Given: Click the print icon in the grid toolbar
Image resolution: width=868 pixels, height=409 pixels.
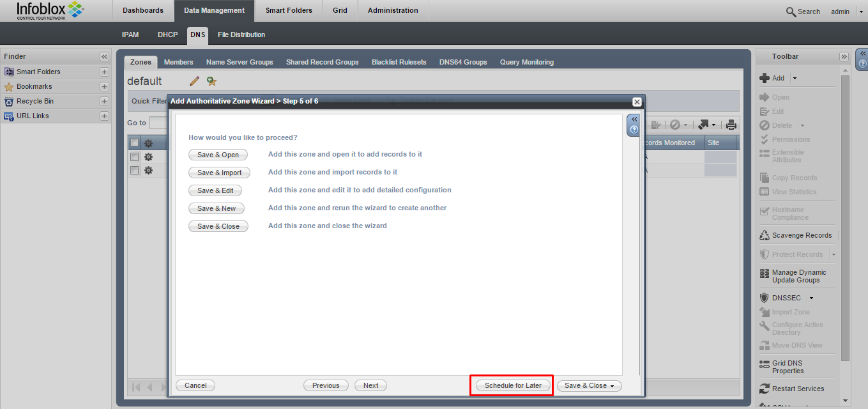Looking at the screenshot, I should (731, 125).
